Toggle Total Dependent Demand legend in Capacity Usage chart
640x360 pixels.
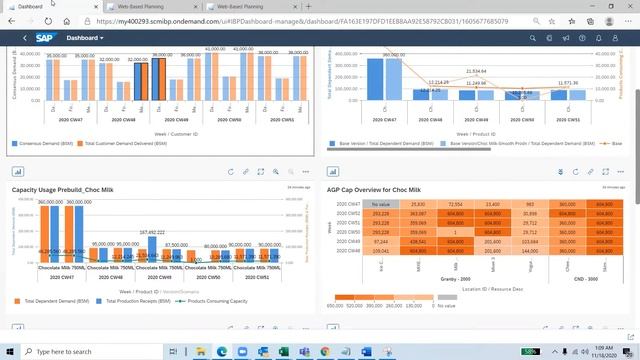52,301
